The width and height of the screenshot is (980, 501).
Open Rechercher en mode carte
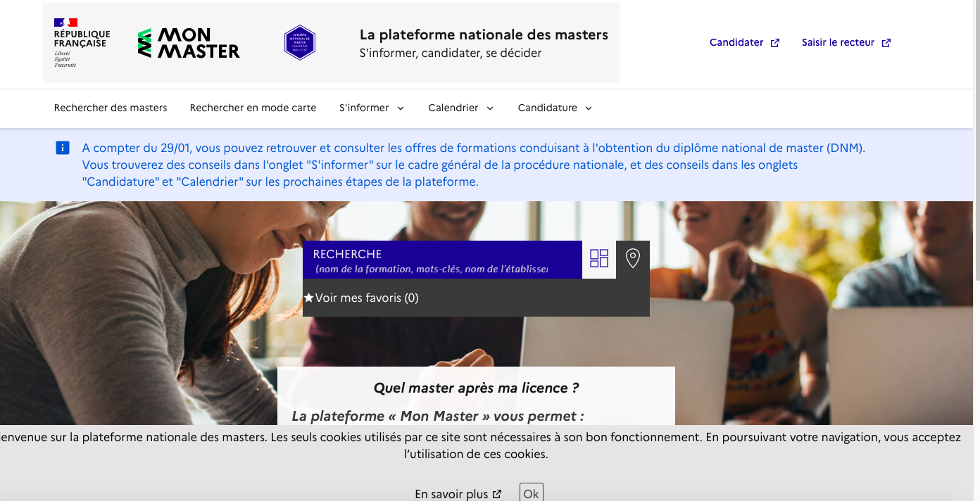pyautogui.click(x=253, y=108)
